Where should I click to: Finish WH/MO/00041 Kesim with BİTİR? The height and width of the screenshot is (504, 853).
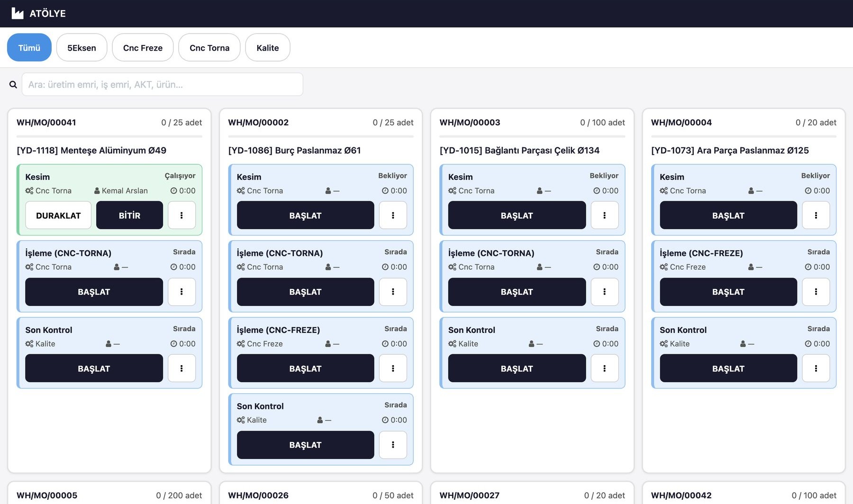pyautogui.click(x=129, y=215)
